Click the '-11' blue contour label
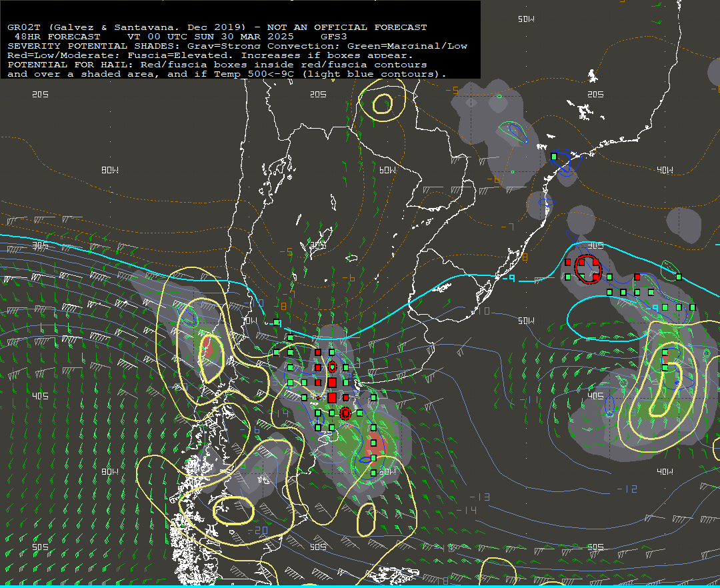720x588 pixels. point(529,400)
